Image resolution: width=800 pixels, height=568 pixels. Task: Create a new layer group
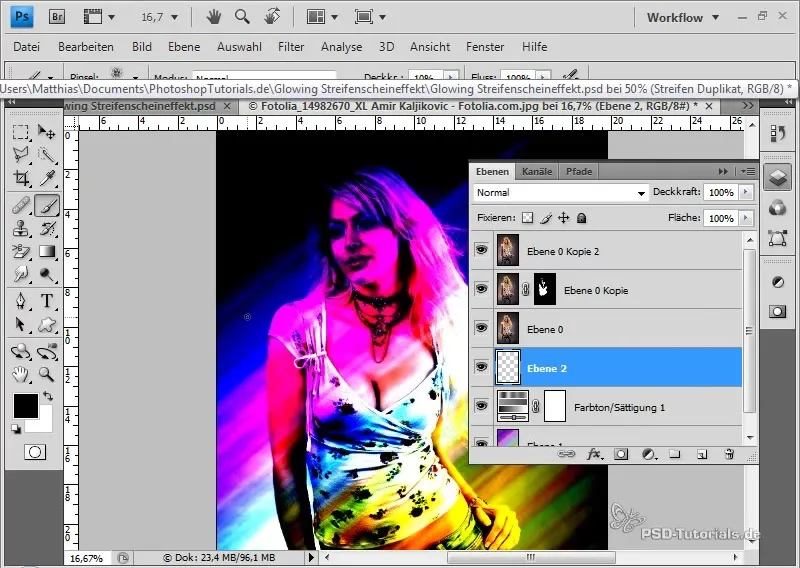tap(675, 454)
